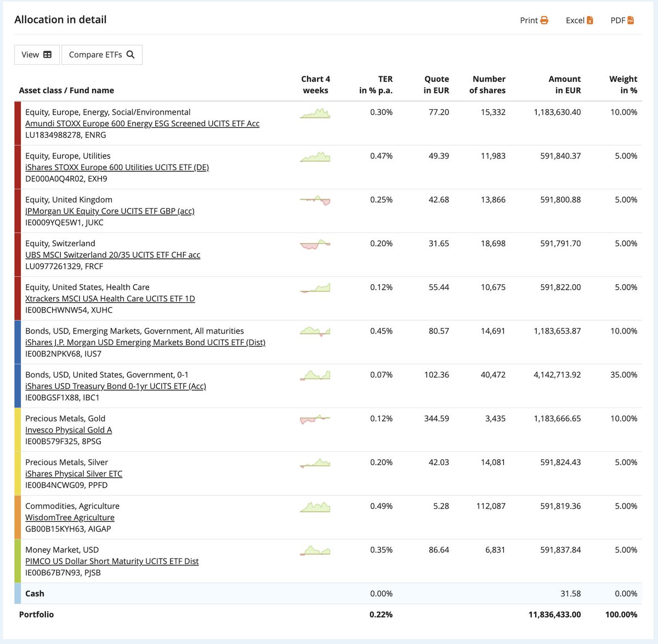Click the 'Quote in EUR' column header
Screen dimensions: 658x644
(436, 85)
